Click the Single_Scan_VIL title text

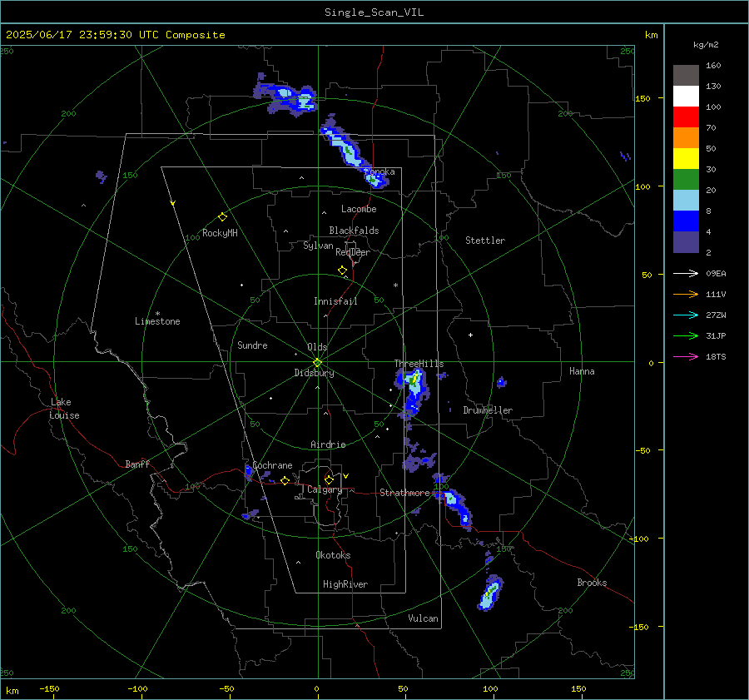(x=374, y=12)
